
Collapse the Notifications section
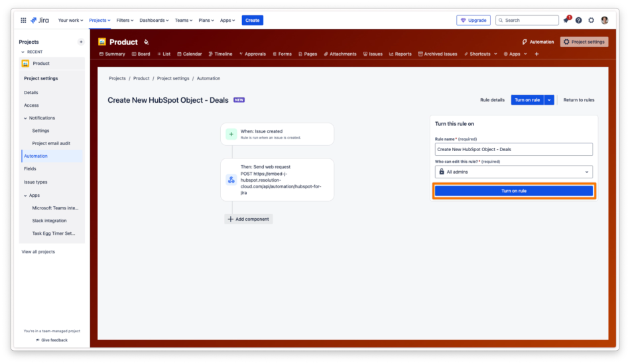[x=25, y=118]
